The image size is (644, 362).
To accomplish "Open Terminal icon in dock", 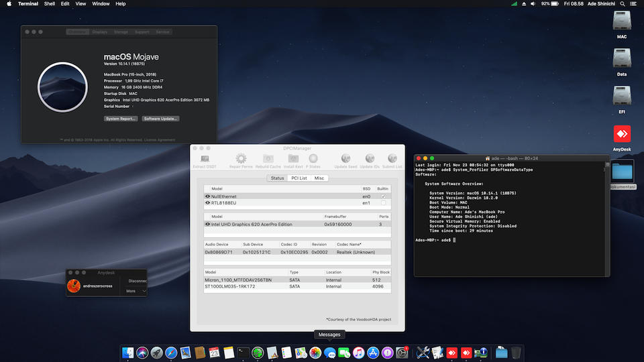I will (x=243, y=353).
